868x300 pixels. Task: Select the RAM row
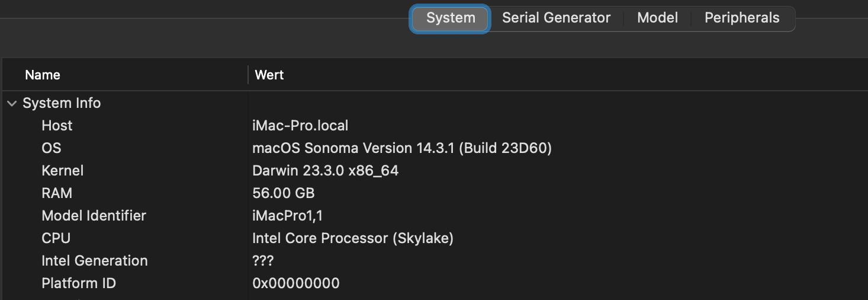pyautogui.click(x=57, y=193)
